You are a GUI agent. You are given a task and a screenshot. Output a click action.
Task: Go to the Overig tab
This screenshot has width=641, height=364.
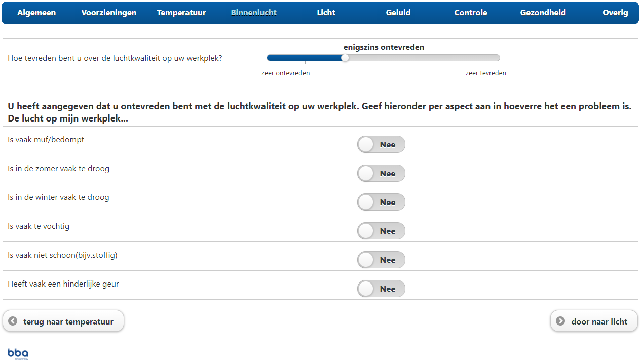[615, 13]
